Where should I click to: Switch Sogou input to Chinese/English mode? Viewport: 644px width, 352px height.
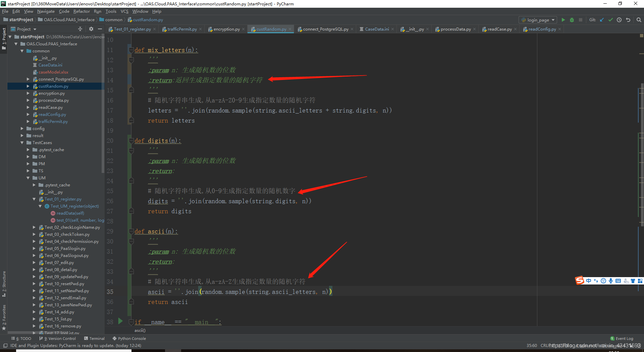click(x=589, y=281)
